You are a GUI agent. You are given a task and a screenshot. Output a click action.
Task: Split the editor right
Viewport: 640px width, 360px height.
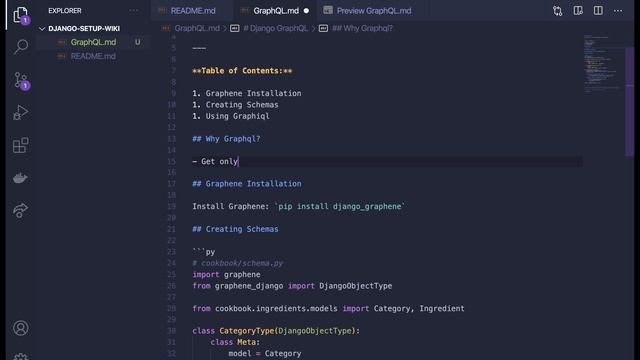point(598,11)
